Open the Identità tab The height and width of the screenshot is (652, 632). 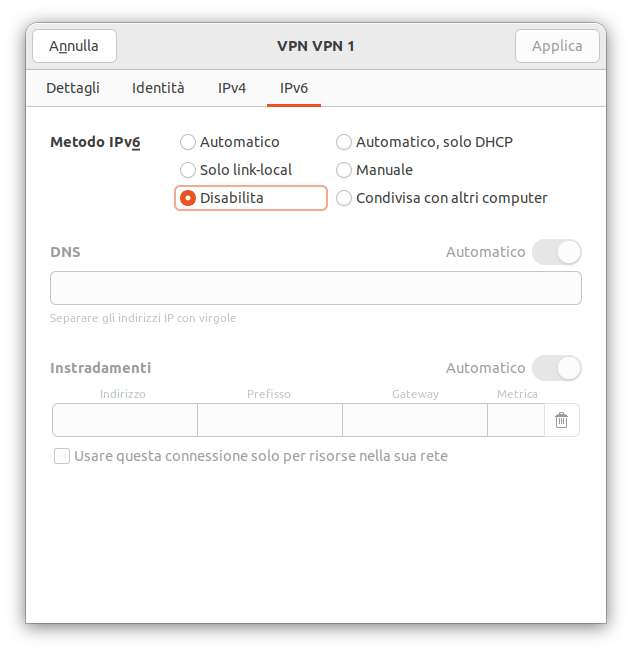[158, 88]
